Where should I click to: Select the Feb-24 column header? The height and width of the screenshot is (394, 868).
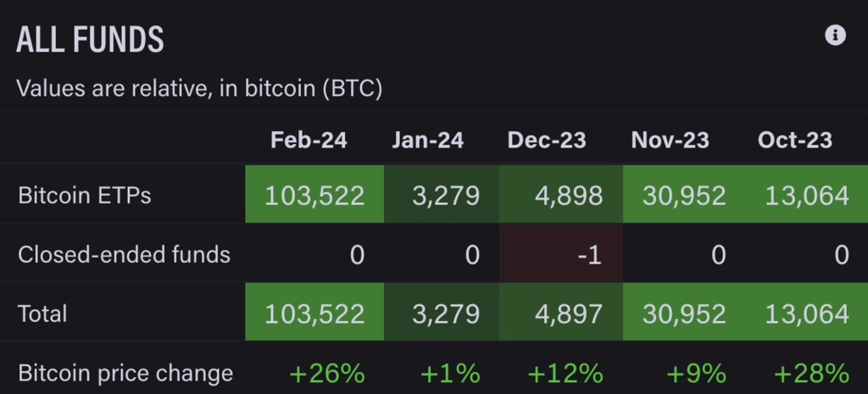(x=309, y=140)
